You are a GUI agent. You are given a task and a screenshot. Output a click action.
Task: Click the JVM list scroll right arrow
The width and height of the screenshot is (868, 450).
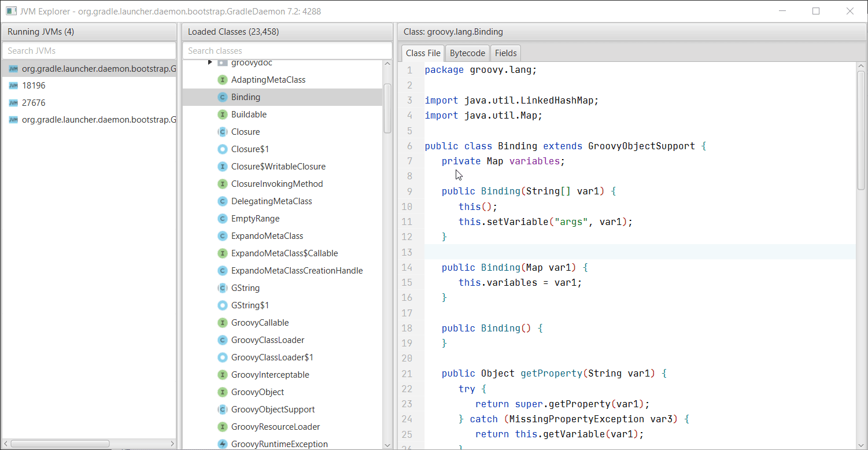coord(172,444)
